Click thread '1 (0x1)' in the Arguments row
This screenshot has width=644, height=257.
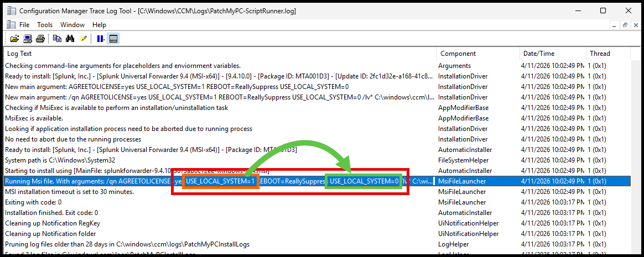click(x=597, y=66)
